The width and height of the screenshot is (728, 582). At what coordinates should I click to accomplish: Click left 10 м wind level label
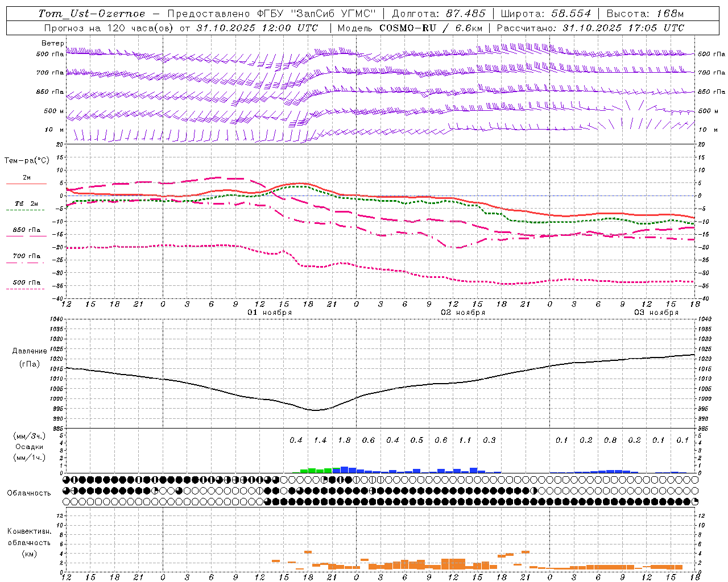click(54, 130)
